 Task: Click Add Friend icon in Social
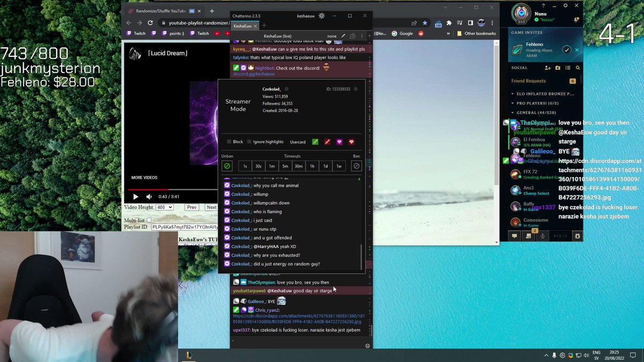tap(548, 68)
